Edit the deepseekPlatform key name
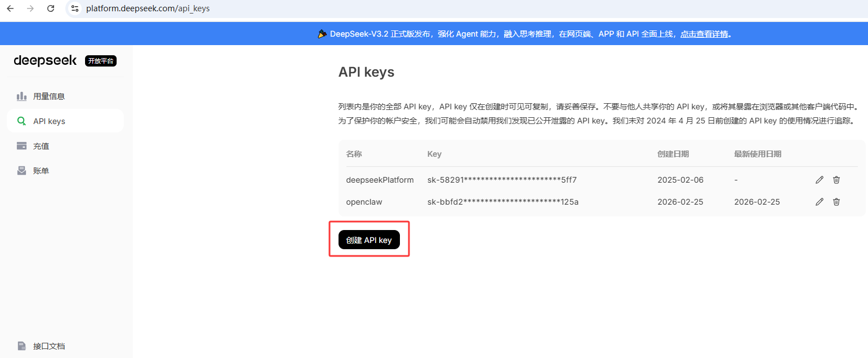This screenshot has height=358, width=868. tap(820, 180)
